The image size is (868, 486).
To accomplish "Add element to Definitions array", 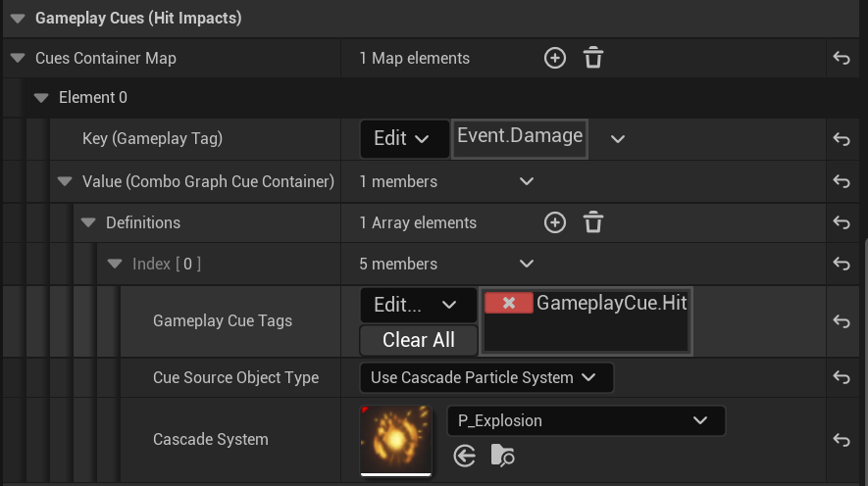I will pos(555,223).
